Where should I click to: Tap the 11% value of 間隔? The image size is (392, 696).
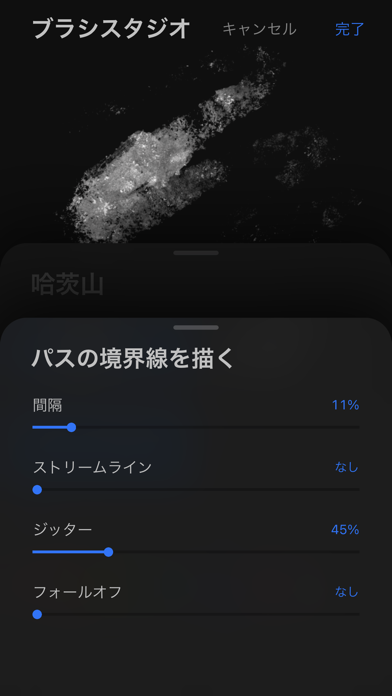pos(345,405)
